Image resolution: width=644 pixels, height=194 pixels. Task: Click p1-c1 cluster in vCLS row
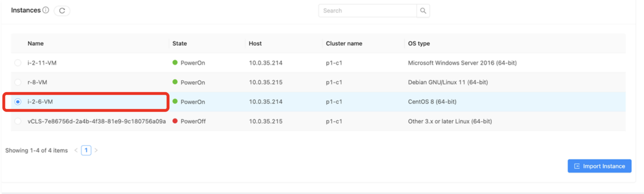(x=334, y=121)
